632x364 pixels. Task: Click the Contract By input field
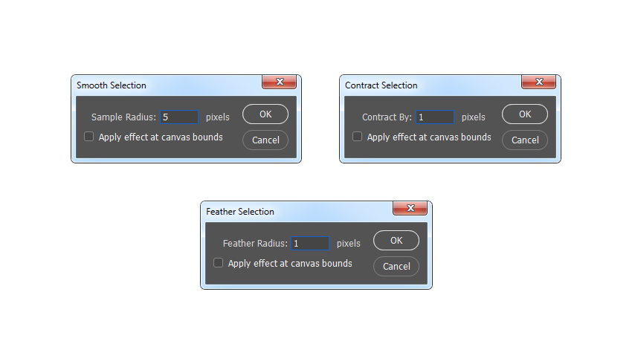coord(435,117)
